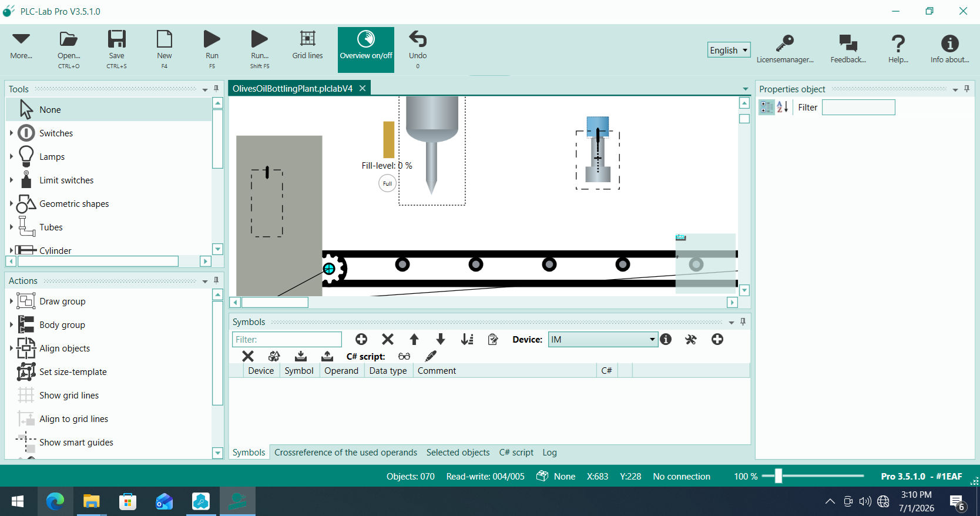
Task: Expand the Lamps tool group
Action: coord(11,156)
